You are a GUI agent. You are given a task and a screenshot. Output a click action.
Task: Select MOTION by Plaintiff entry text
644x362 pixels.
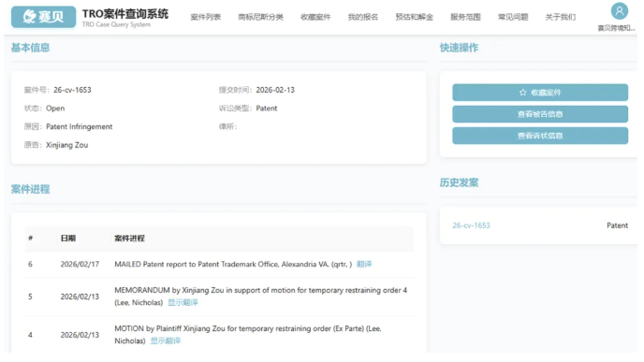point(248,335)
